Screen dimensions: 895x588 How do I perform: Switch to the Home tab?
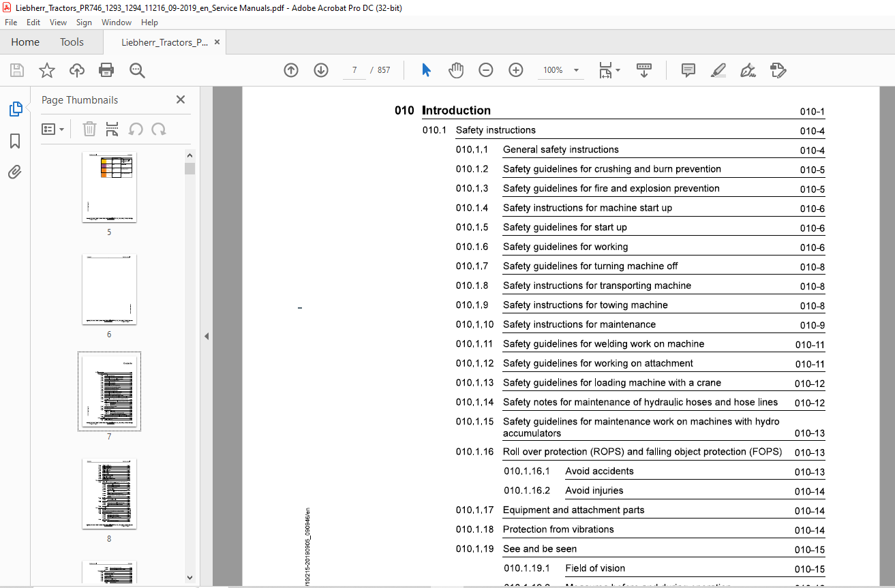click(x=25, y=42)
